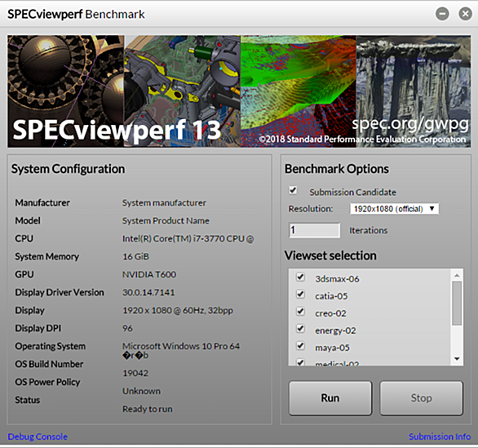Click the viewset list scroll-down arrow
478x448 pixels.
pyautogui.click(x=457, y=358)
